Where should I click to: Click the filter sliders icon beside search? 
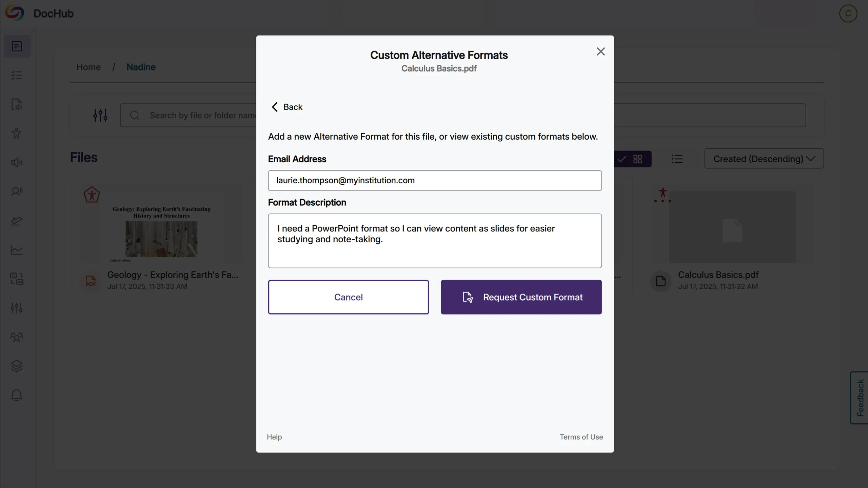point(100,115)
